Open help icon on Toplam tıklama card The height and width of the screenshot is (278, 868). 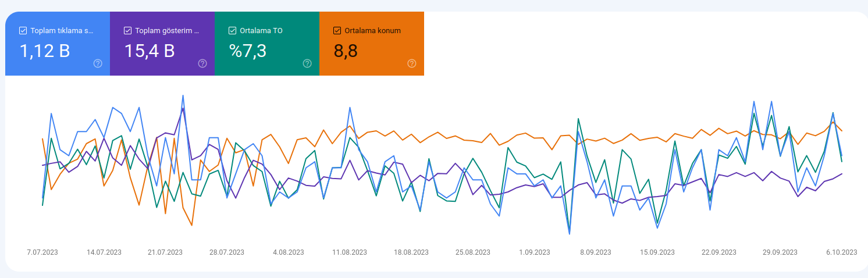(x=98, y=63)
